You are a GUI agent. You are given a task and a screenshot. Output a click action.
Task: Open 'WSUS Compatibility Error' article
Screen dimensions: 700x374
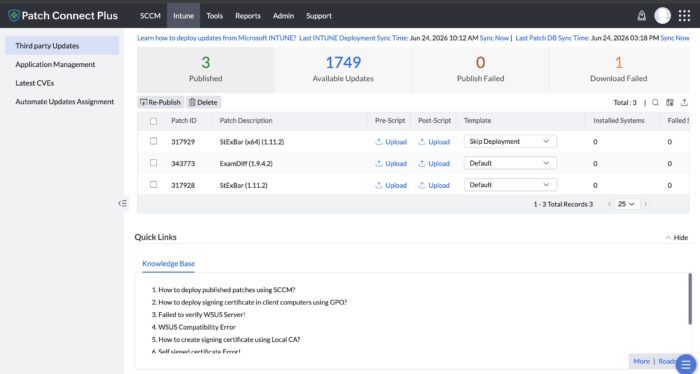click(x=197, y=327)
